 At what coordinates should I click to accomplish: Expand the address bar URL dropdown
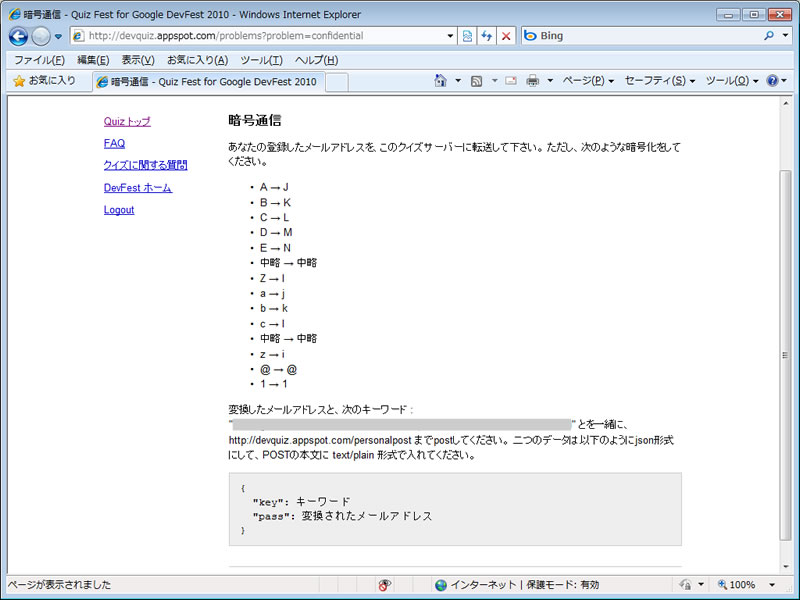click(451, 36)
